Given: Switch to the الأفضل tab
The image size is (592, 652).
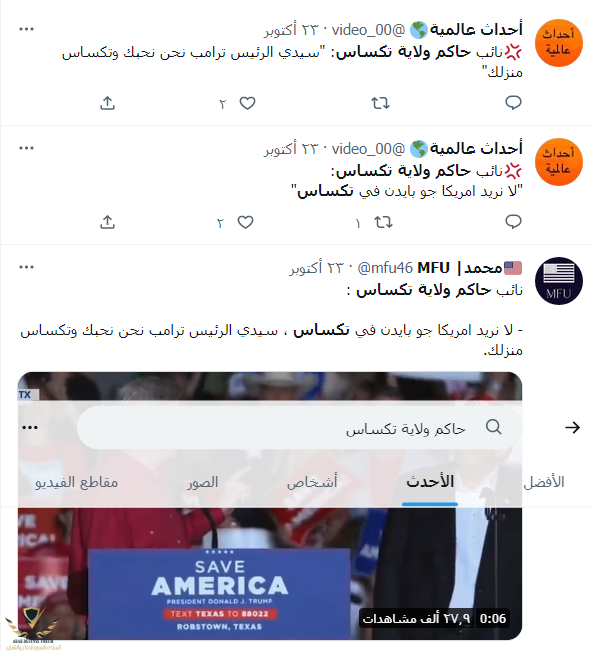Looking at the screenshot, I should [544, 482].
